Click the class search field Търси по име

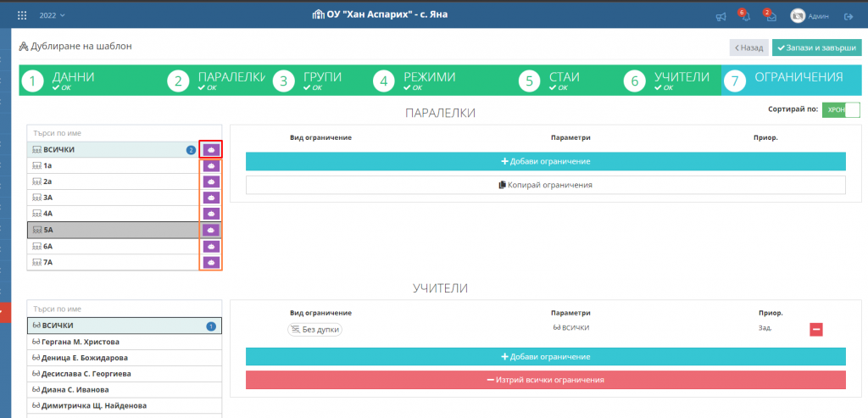[x=124, y=133]
